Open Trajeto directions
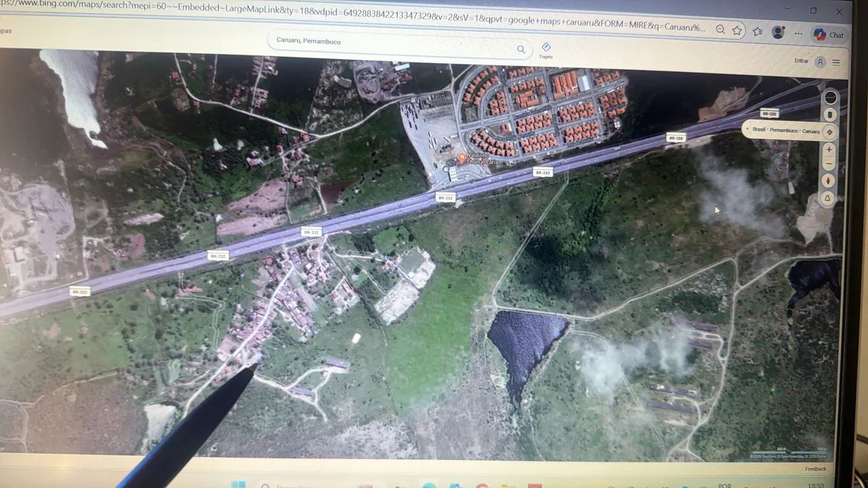This screenshot has height=488, width=868. tap(546, 50)
